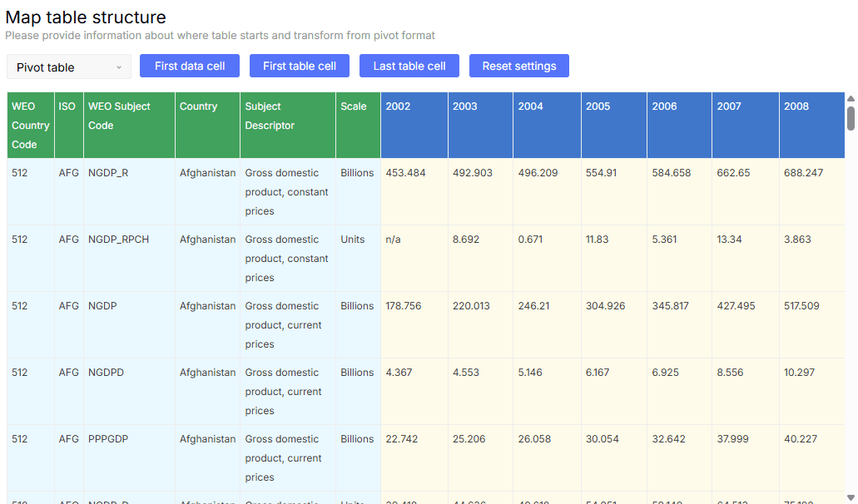Image resolution: width=858 pixels, height=504 pixels.
Task: Click the data cell 453.484
Action: [x=414, y=192]
